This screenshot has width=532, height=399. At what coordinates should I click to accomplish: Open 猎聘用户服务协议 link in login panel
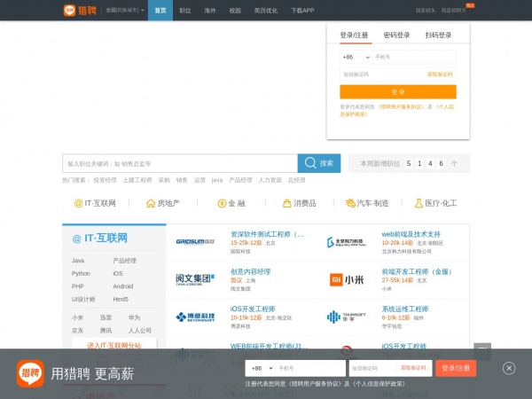401,106
